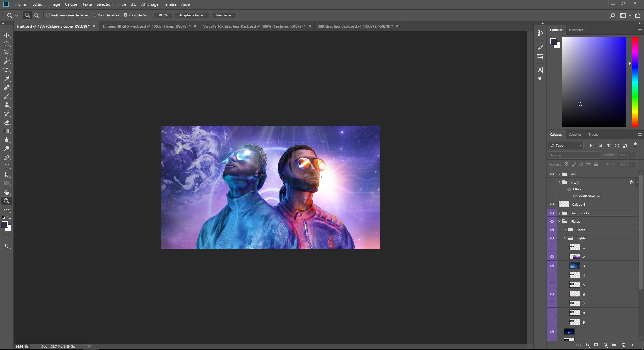Select the Type tool in the toolbar

pos(7,166)
